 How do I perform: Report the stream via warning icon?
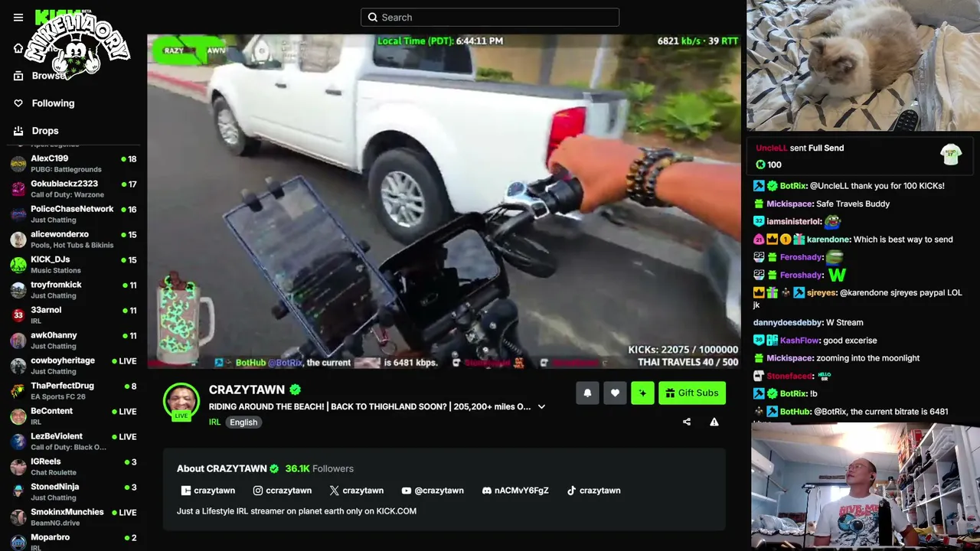[x=714, y=422]
